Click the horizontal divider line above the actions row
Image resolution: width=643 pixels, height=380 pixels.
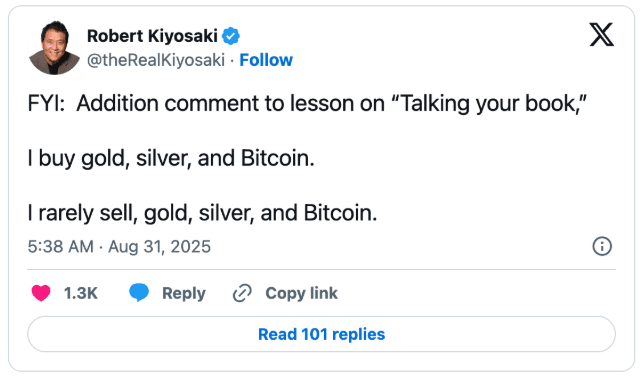coord(322,270)
